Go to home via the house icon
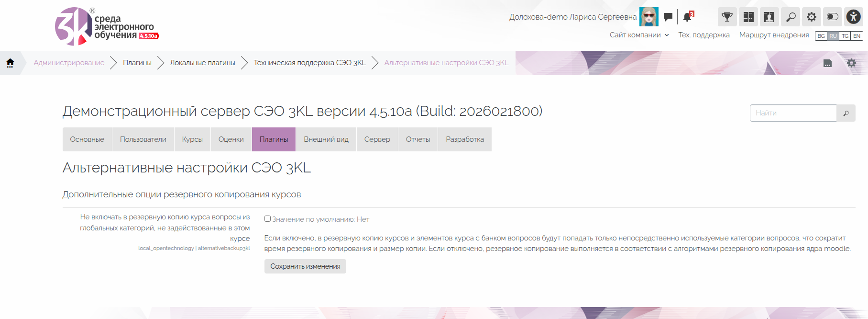This screenshot has width=868, height=319. (10, 63)
